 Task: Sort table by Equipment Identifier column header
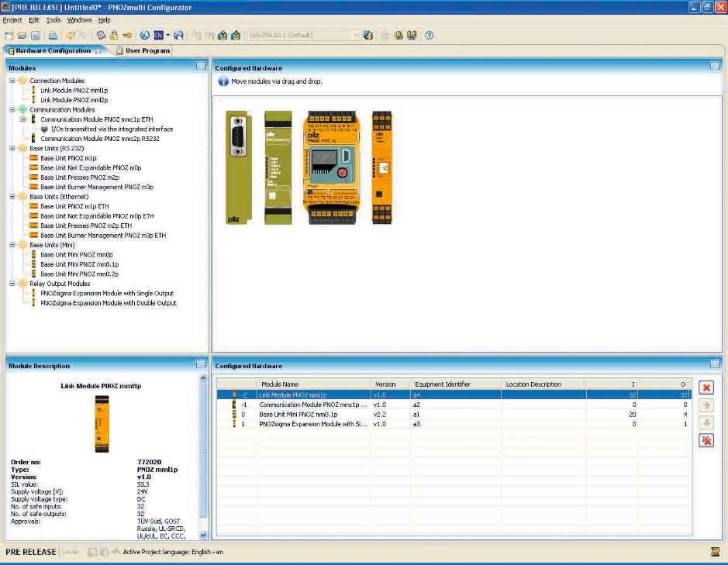pos(456,384)
